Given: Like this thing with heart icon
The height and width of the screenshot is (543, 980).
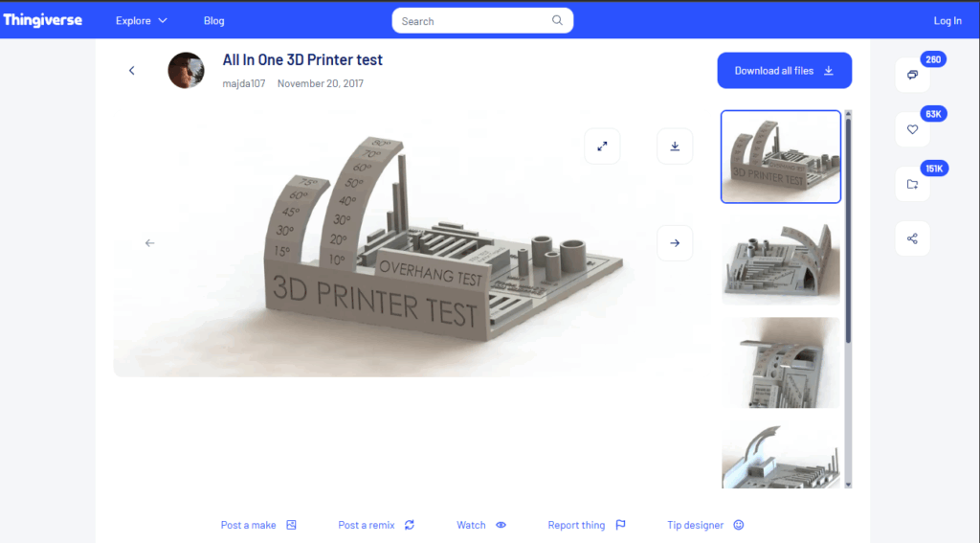Looking at the screenshot, I should (x=912, y=129).
